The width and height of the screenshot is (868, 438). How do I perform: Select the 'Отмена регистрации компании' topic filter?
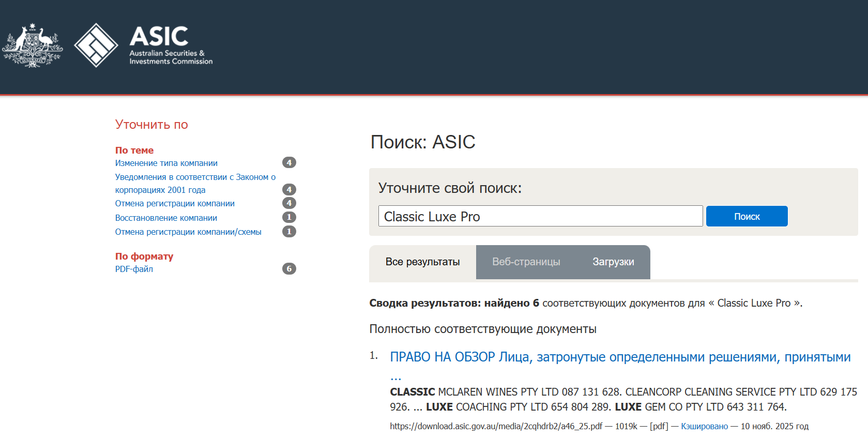(175, 203)
